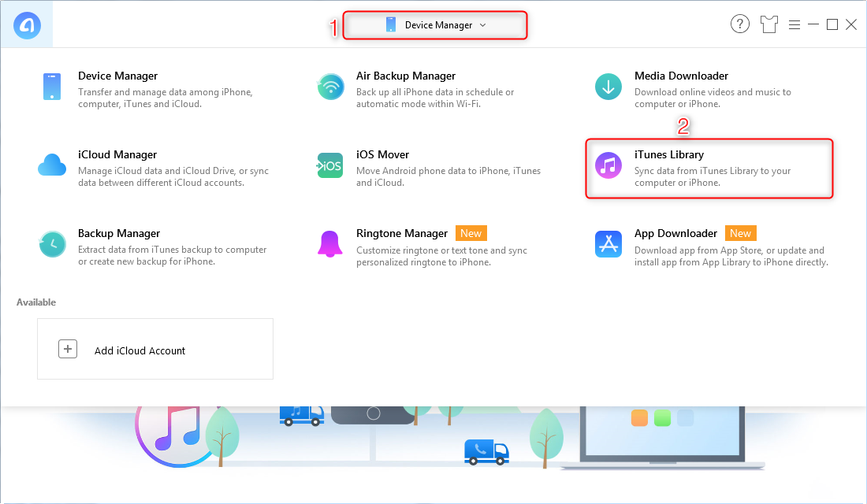The width and height of the screenshot is (867, 504).
Task: Click the phone icon in top dropdown
Action: pyautogui.click(x=391, y=25)
